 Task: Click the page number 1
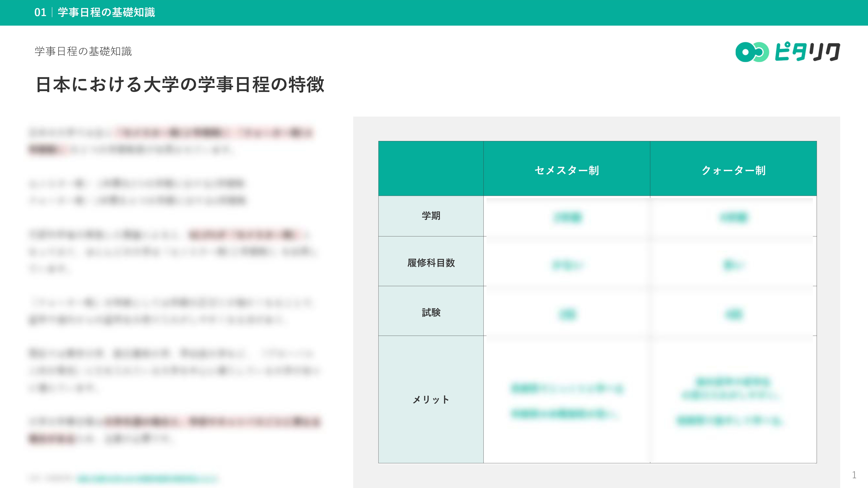pyautogui.click(x=854, y=475)
